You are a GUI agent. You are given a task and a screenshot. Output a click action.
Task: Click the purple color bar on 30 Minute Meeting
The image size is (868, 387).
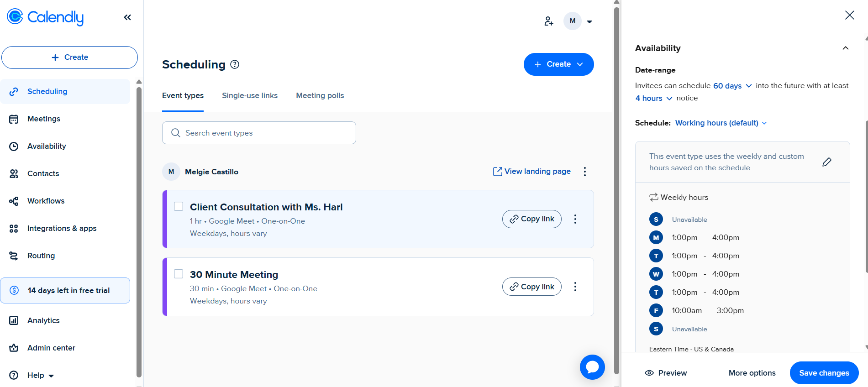coord(165,287)
